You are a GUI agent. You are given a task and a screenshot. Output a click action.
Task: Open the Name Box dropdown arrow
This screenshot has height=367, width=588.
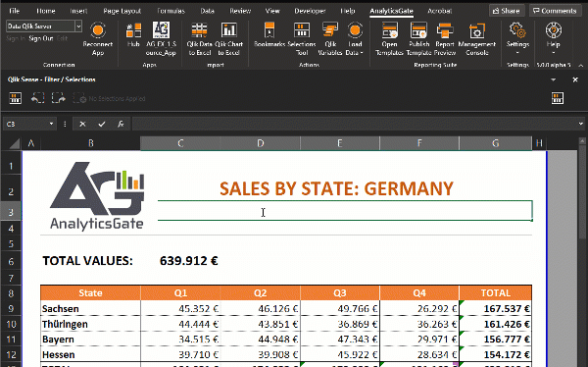51,124
